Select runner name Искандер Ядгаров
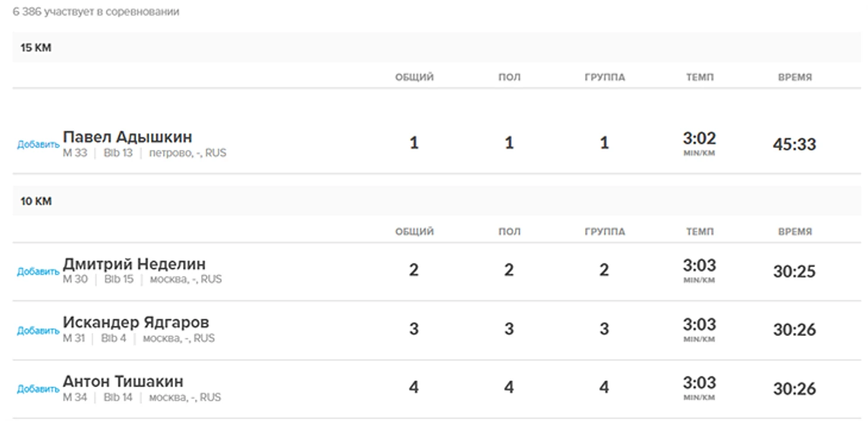This screenshot has height=421, width=868. point(136,322)
